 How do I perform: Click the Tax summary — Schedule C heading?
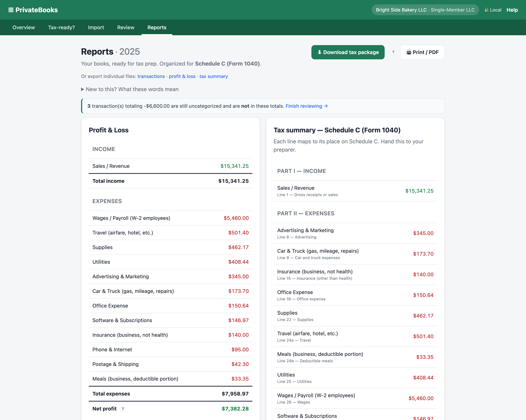pyautogui.click(x=337, y=130)
